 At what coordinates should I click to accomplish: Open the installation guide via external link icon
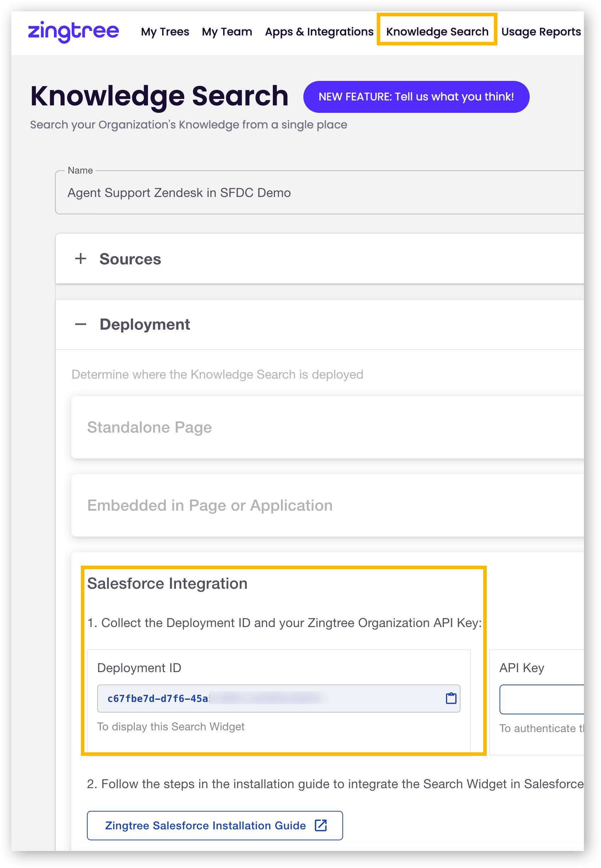(320, 825)
